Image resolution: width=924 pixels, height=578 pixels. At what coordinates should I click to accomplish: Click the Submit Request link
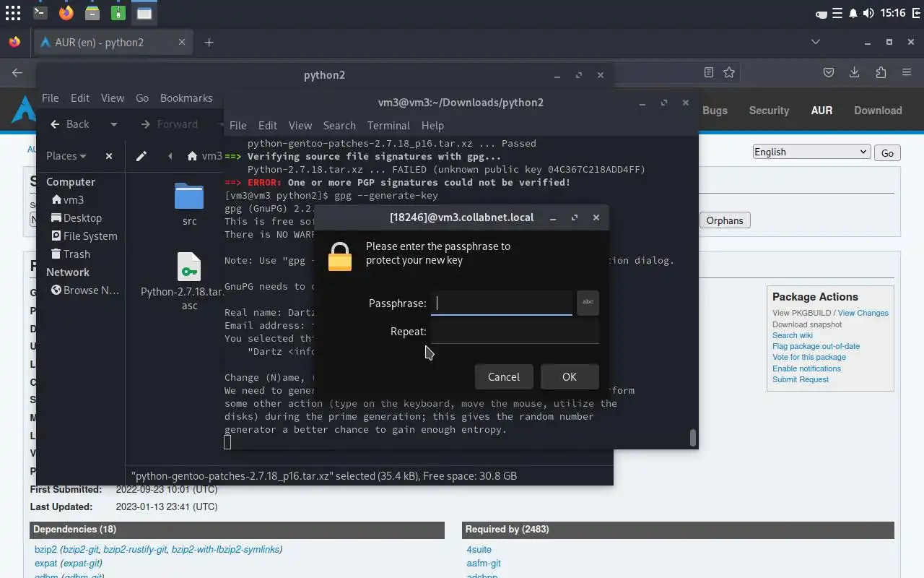tap(801, 379)
